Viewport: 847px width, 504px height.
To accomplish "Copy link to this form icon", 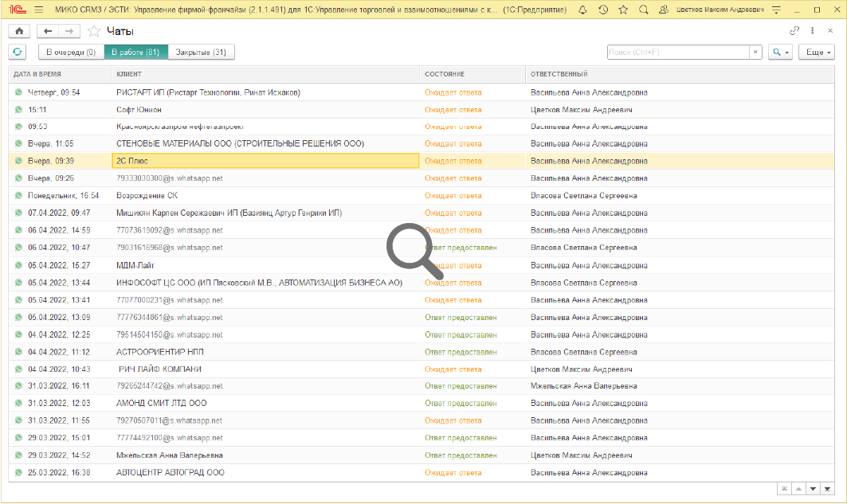I will pos(794,31).
